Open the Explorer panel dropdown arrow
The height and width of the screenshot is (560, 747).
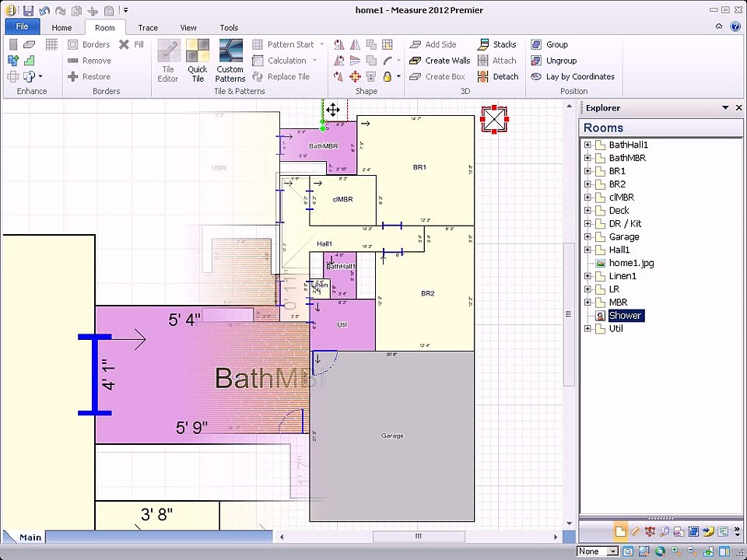725,108
